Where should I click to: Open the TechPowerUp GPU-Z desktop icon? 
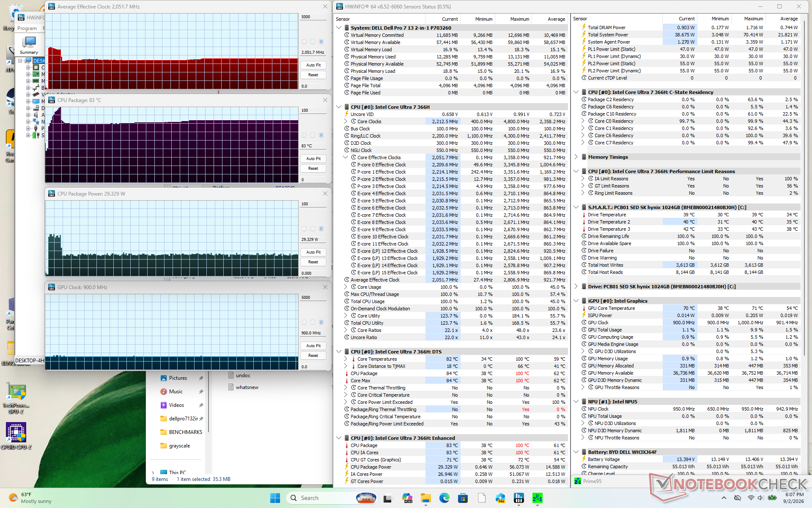pyautogui.click(x=16, y=399)
